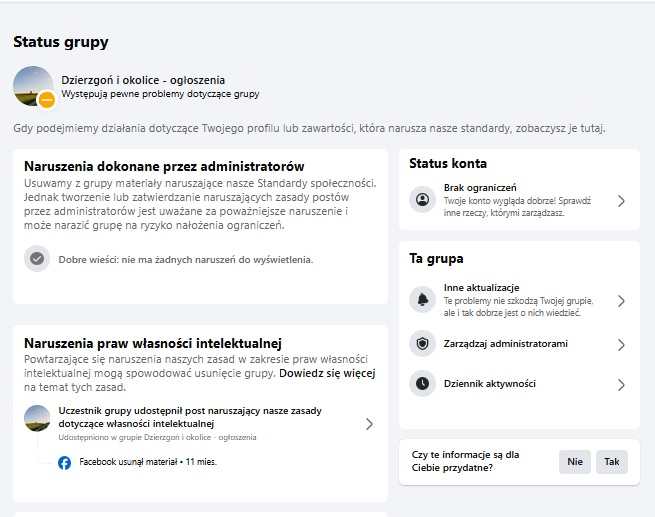This screenshot has width=655, height=517.
Task: Follow the Dowiedz się więcej link
Action: click(x=327, y=373)
